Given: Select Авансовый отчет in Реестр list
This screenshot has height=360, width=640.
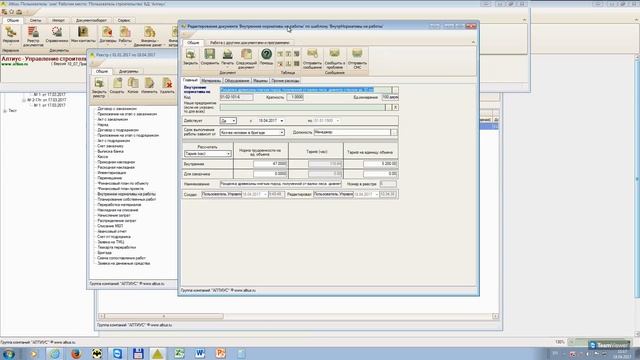Looking at the screenshot, I should pyautogui.click(x=112, y=231).
